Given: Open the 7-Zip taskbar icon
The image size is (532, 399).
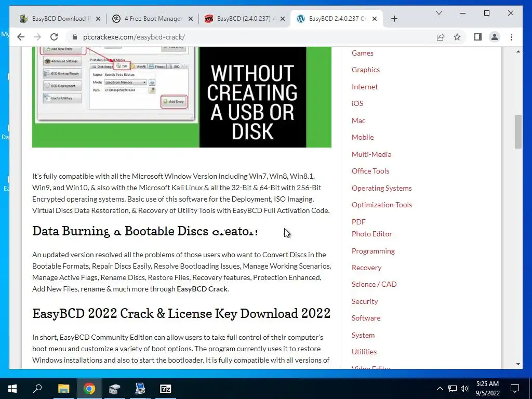Looking at the screenshot, I should (x=166, y=389).
